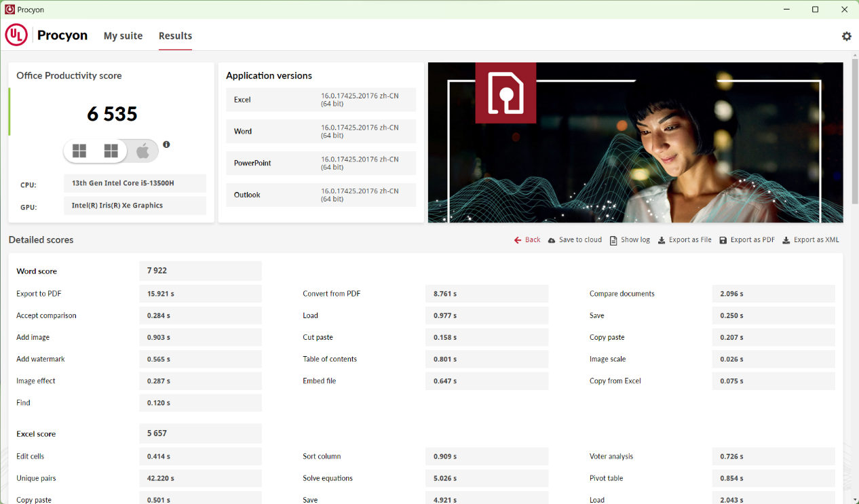
Task: Click the red document icon on banner
Action: coord(505,93)
